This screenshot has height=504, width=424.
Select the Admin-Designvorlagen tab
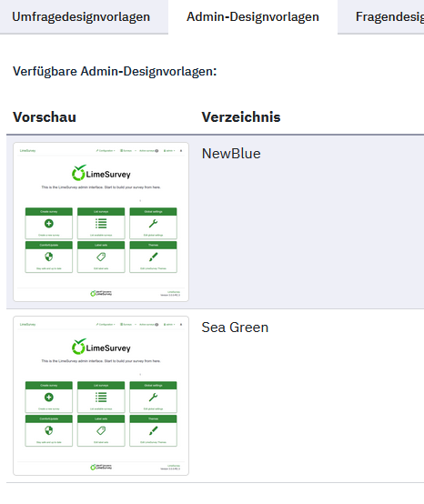tap(253, 16)
